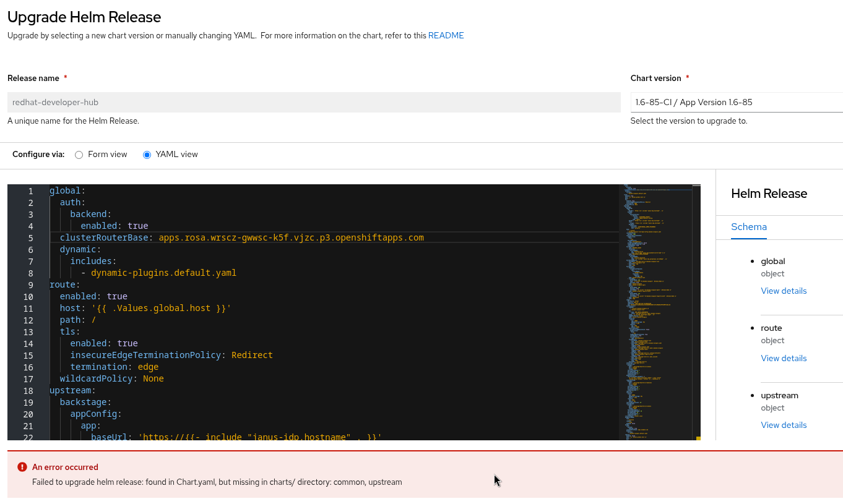Screen dimensions: 843x504
Task: View details for the upstream object
Action: (783, 425)
